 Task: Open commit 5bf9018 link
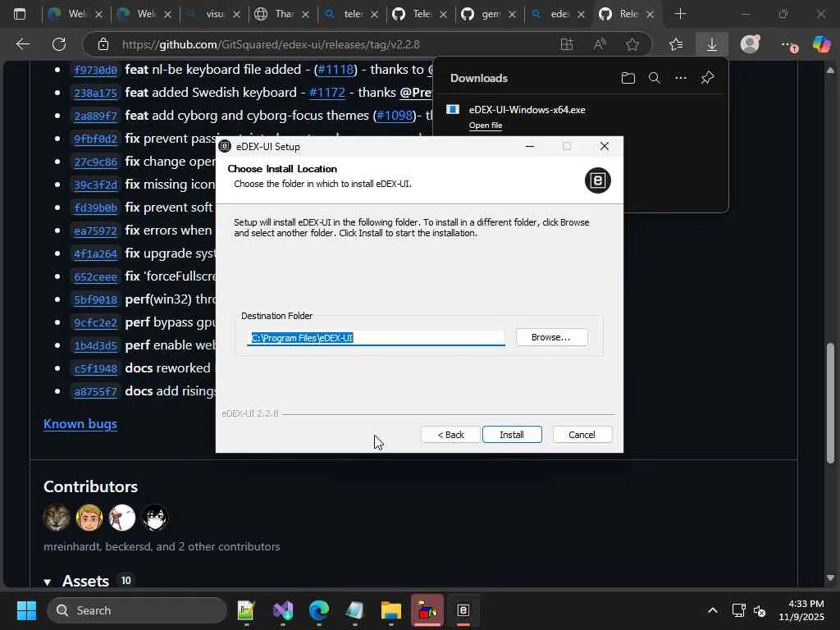(95, 299)
